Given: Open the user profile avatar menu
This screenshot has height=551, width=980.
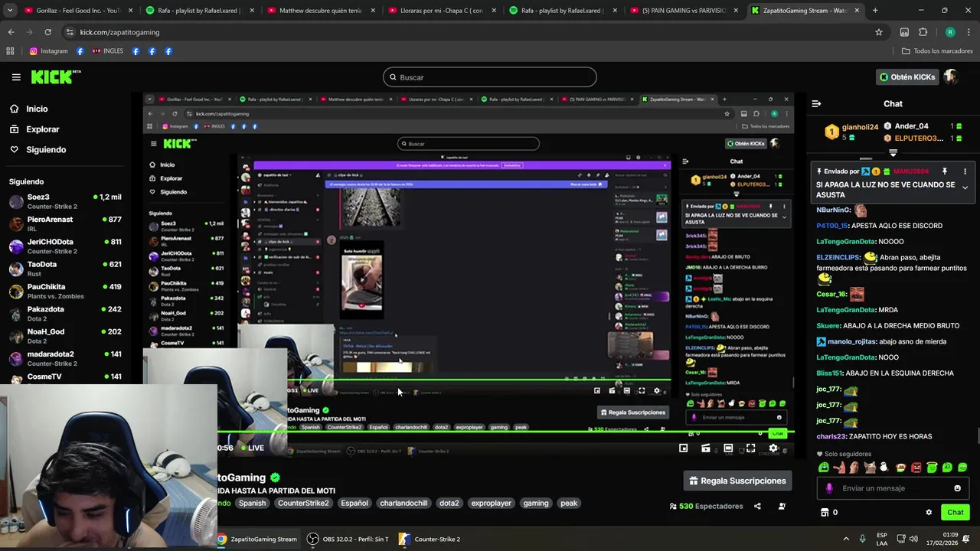Looking at the screenshot, I should (x=951, y=77).
